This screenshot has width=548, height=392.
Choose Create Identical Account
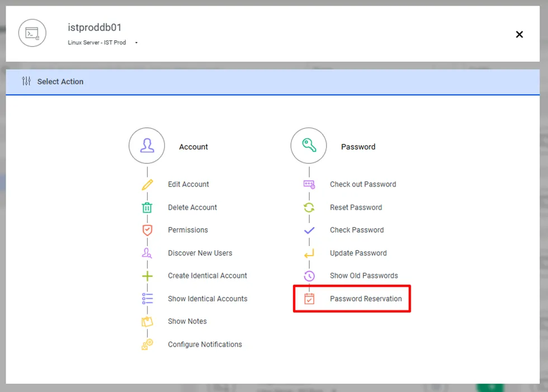[207, 276]
